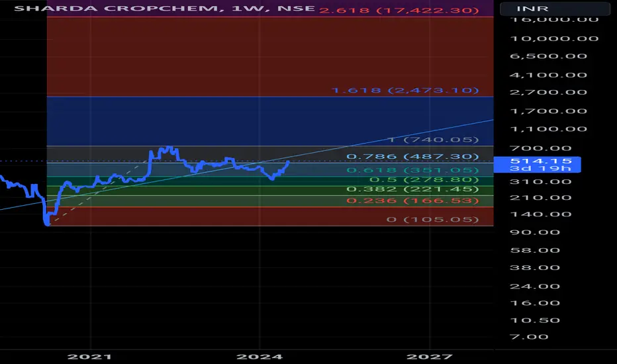
Task: Click the 2021 label on time axis
Action: pyautogui.click(x=90, y=357)
